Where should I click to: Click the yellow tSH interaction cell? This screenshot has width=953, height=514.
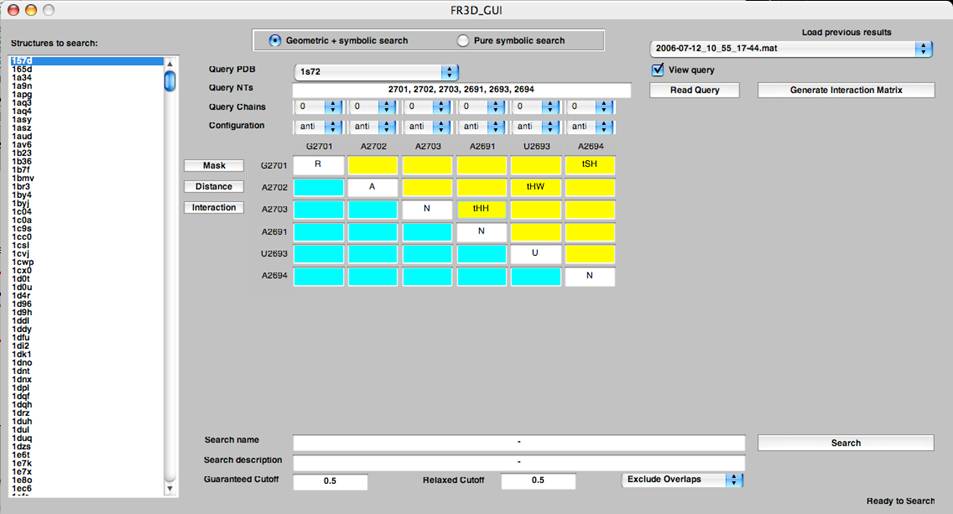click(589, 165)
